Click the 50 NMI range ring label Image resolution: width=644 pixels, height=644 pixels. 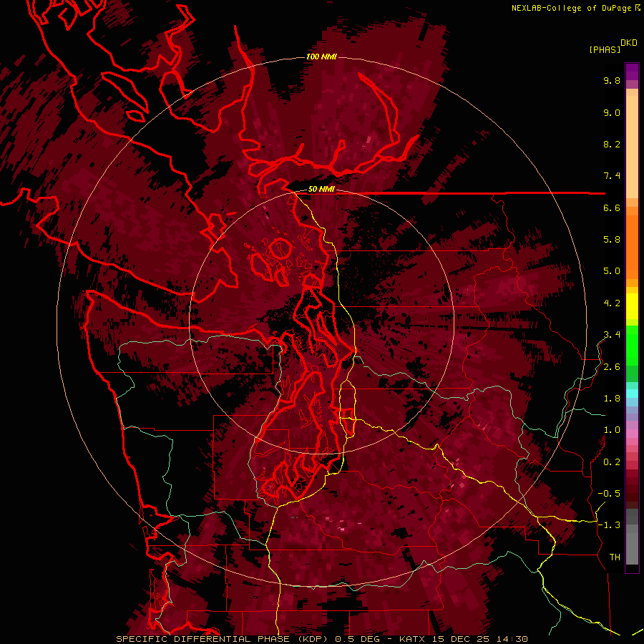pyautogui.click(x=321, y=190)
